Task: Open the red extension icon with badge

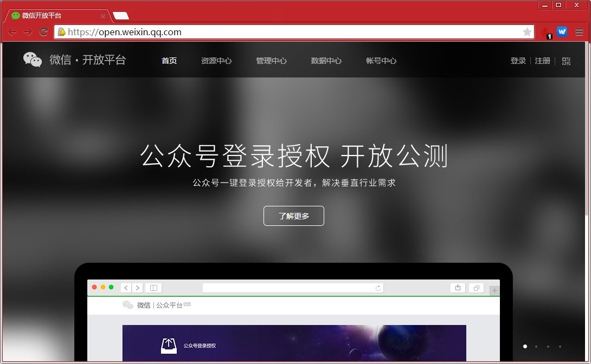Action: coord(546,32)
